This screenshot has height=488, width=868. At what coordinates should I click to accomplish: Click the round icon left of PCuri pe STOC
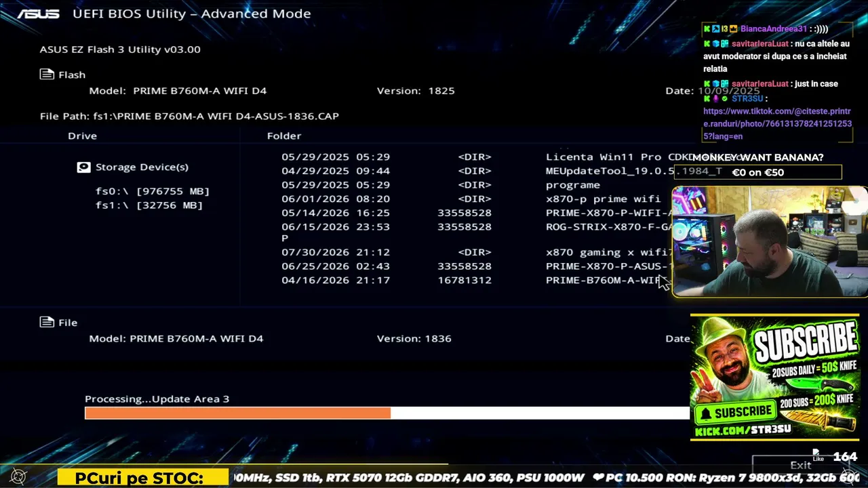[x=18, y=477]
